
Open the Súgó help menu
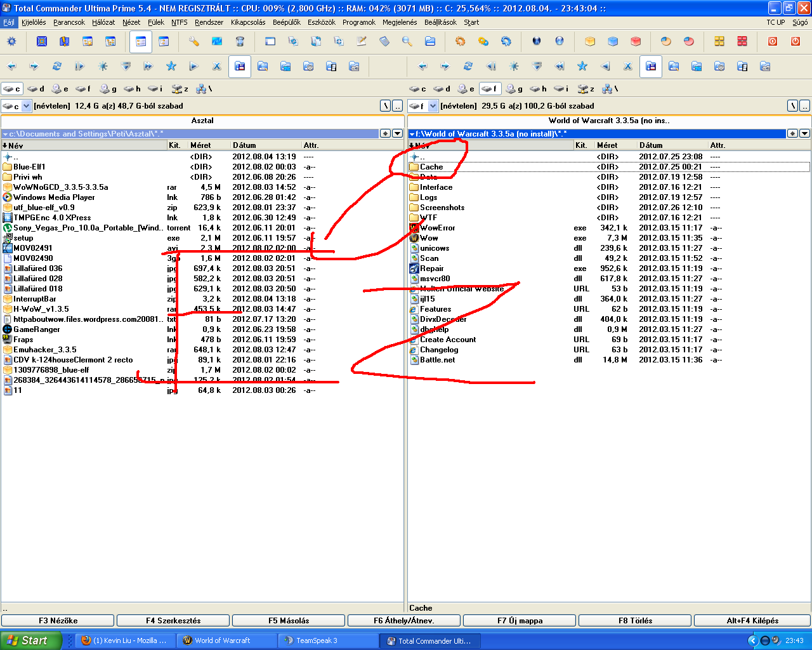point(800,22)
